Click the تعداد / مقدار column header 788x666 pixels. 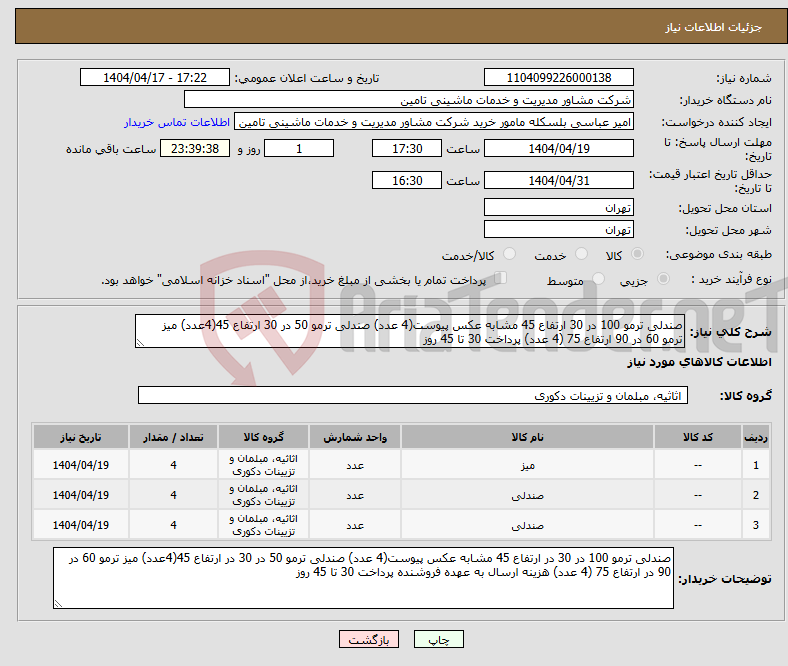(x=173, y=437)
